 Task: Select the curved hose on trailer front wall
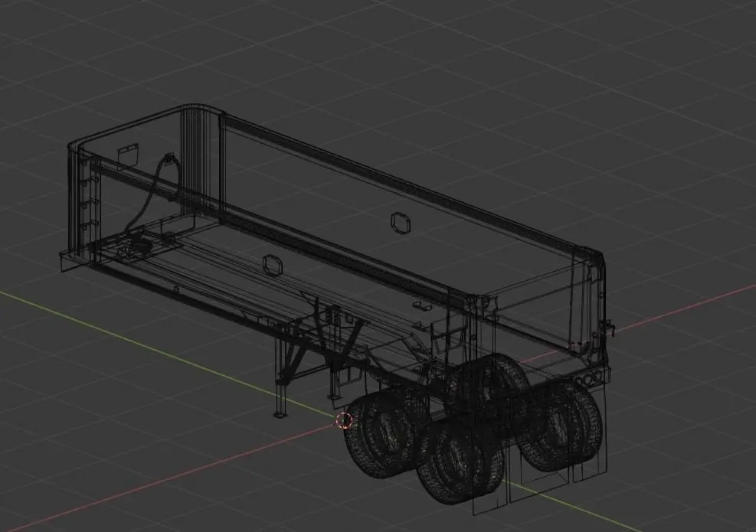pyautogui.click(x=152, y=193)
